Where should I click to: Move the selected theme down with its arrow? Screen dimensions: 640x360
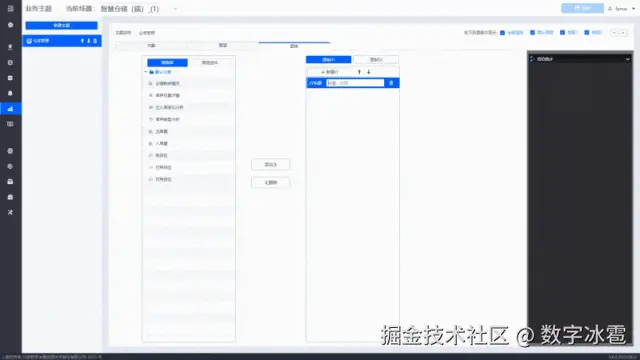click(89, 41)
